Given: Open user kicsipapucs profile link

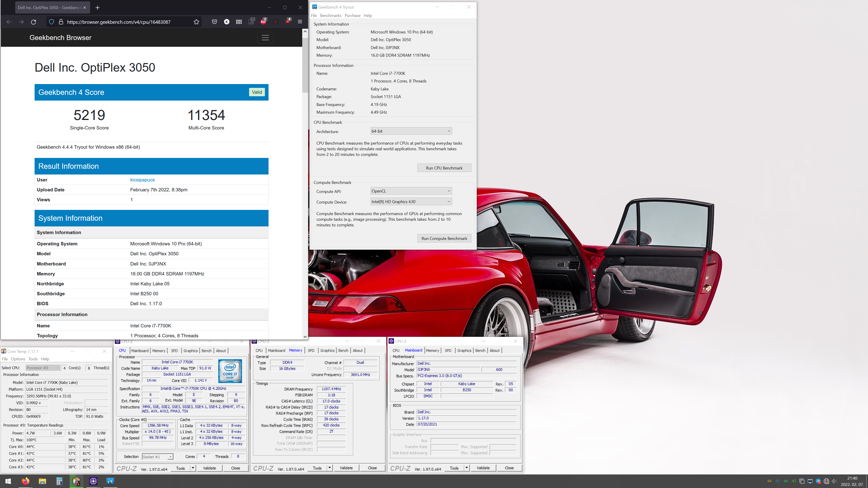Looking at the screenshot, I should [143, 180].
